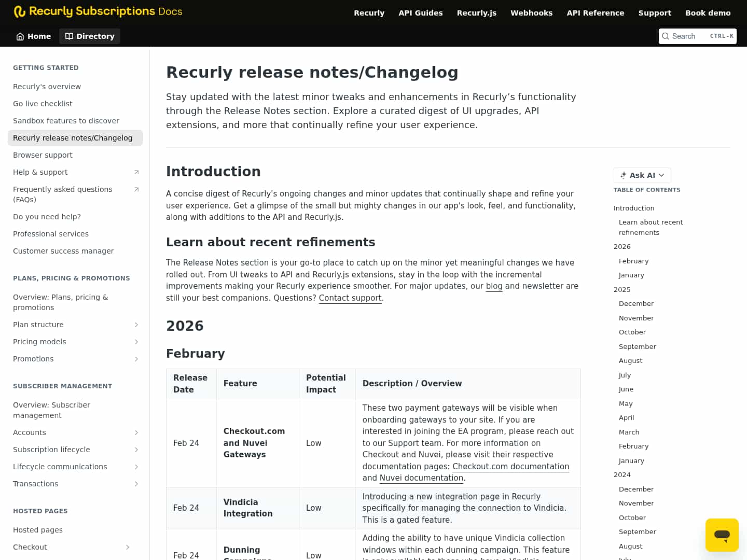Open Sandbox features to discover page
This screenshot has width=747, height=560.
click(66, 120)
